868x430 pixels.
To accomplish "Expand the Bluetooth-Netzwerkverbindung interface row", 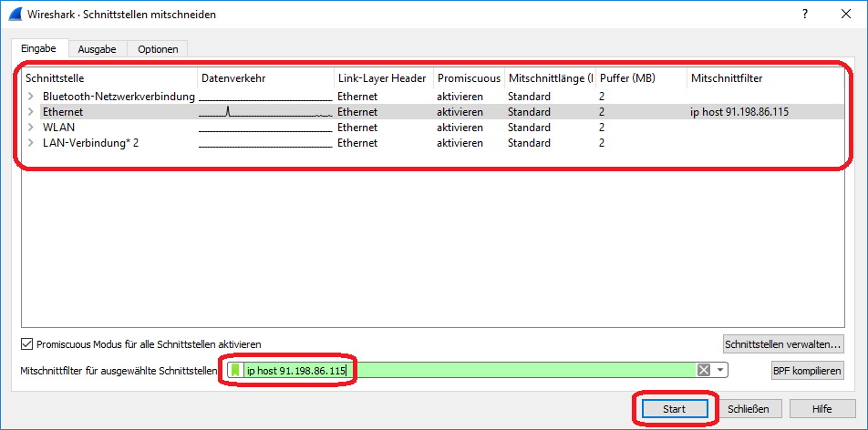I will (30, 97).
